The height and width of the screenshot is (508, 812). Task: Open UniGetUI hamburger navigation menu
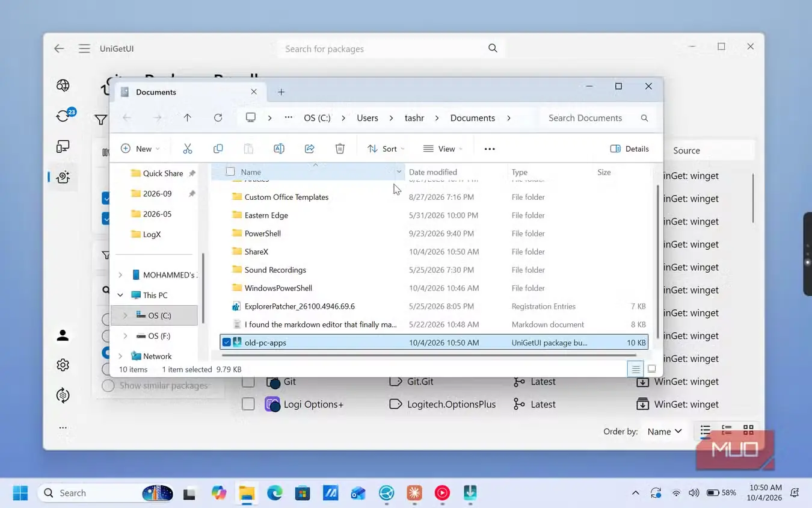[84, 49]
